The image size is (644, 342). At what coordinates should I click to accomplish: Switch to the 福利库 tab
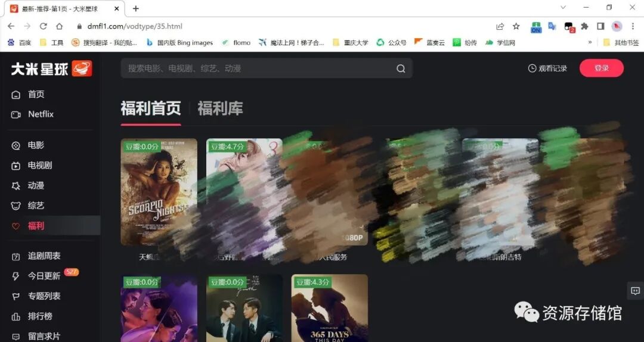220,108
